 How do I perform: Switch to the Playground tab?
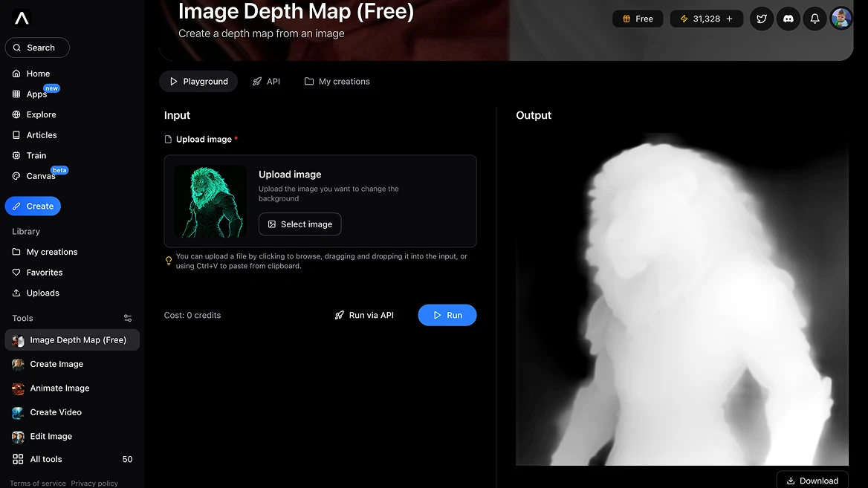(198, 82)
